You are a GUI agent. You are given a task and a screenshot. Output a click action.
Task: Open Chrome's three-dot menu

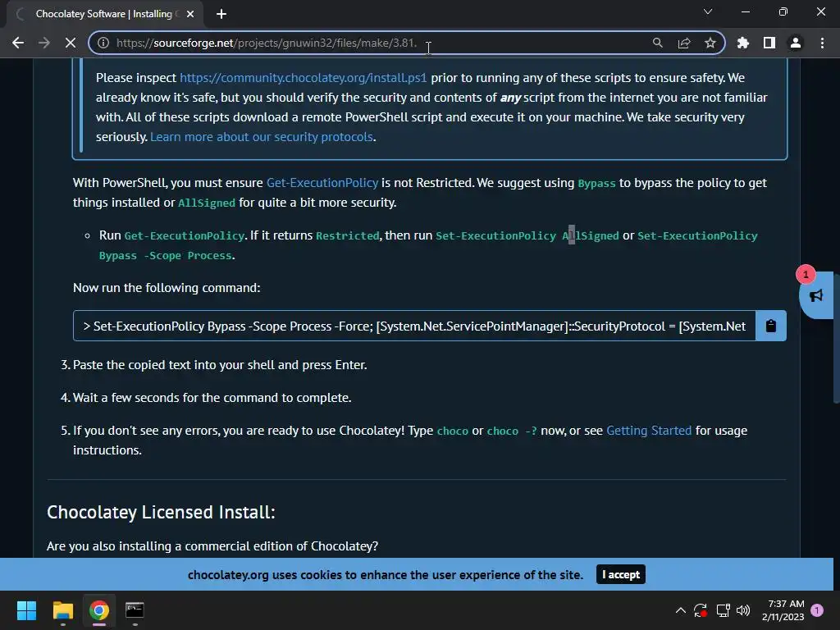822,43
